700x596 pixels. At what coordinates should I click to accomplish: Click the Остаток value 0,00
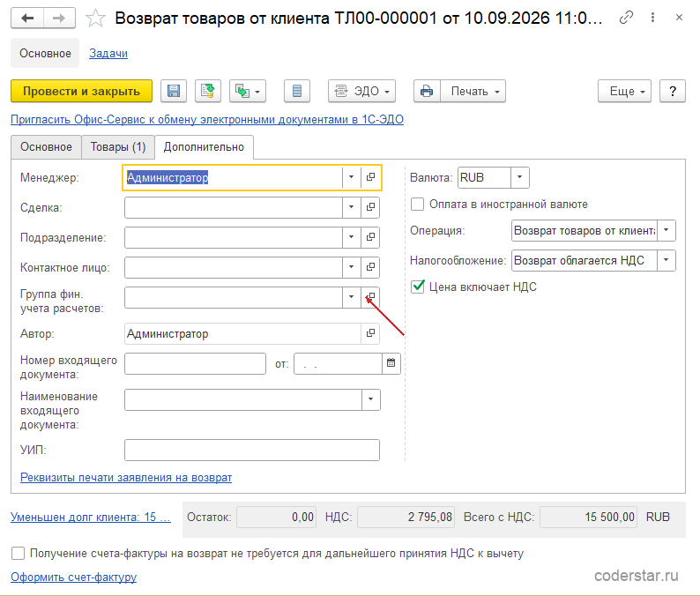tap(276, 517)
